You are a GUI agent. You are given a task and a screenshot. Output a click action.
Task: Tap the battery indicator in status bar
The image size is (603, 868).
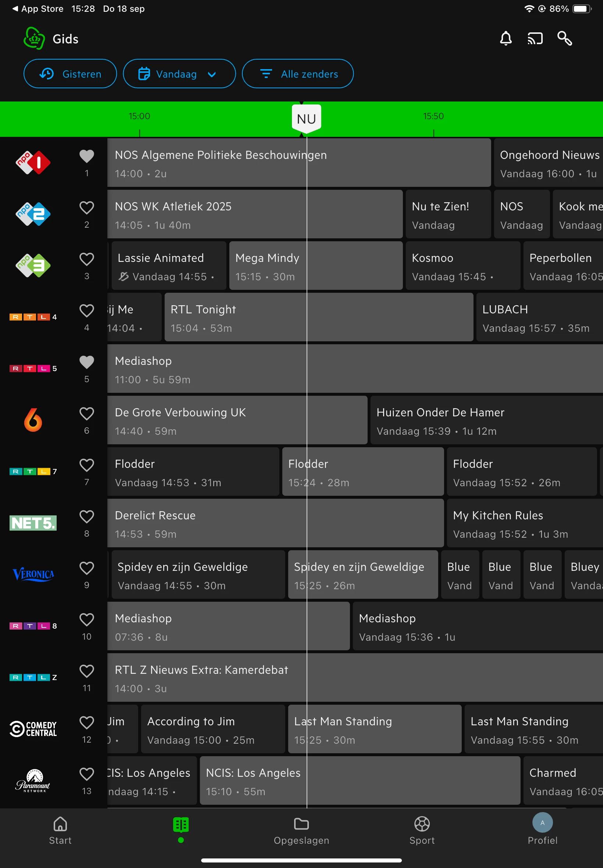pyautogui.click(x=582, y=9)
